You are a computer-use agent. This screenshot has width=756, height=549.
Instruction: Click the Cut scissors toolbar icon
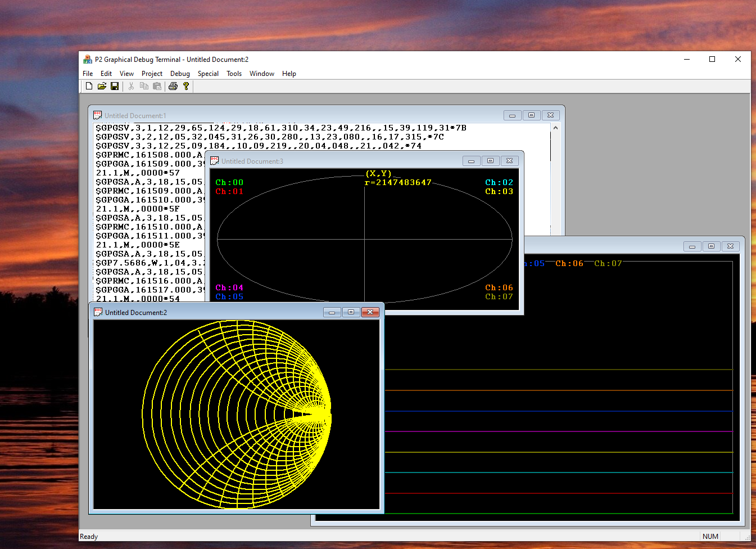(131, 86)
